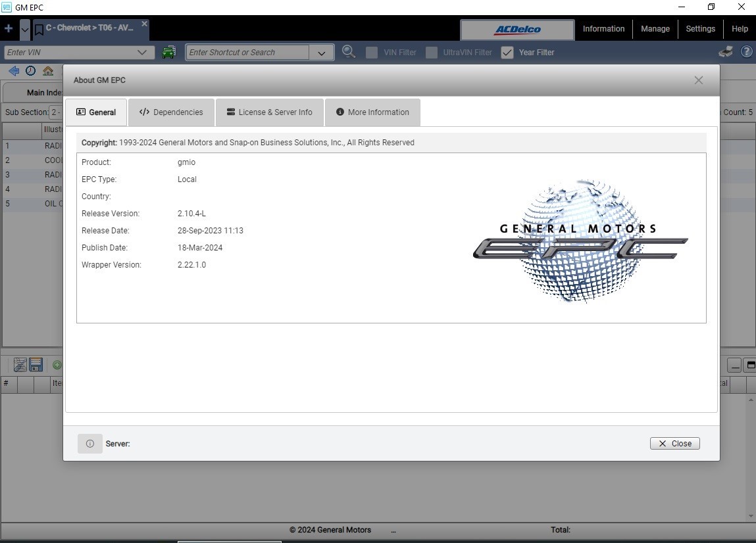Expand the Enter VIN dropdown

pyautogui.click(x=141, y=52)
